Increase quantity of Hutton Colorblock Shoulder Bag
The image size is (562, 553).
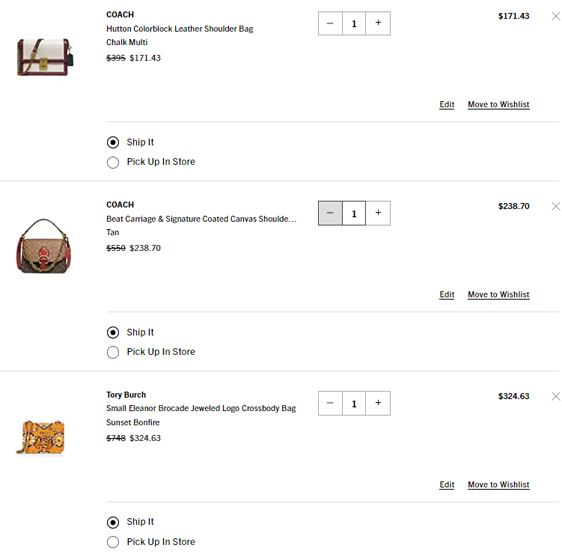(378, 23)
